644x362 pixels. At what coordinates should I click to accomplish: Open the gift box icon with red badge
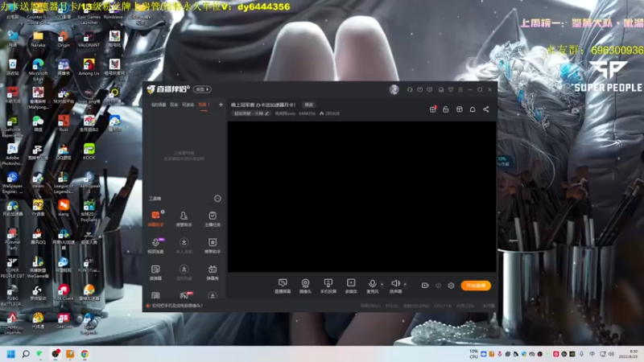(x=432, y=109)
